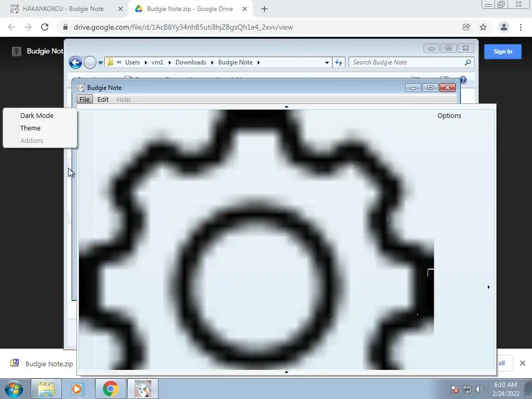Click the Options menu item

[x=449, y=115]
